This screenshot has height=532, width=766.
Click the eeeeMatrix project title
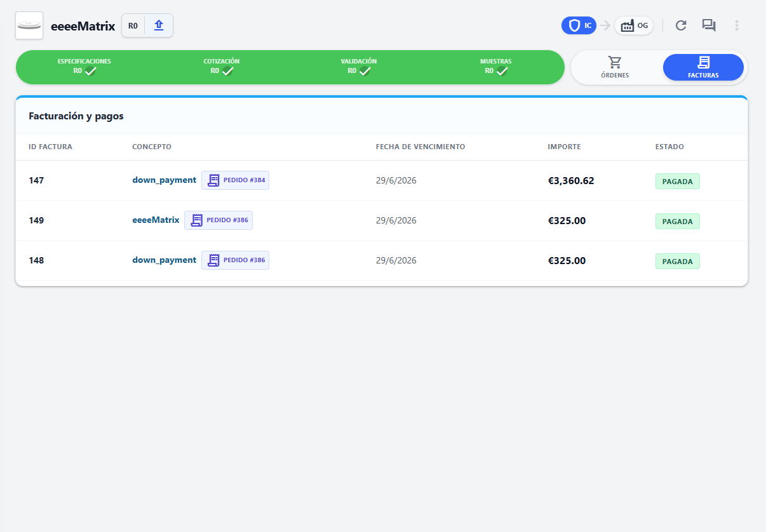(x=83, y=26)
